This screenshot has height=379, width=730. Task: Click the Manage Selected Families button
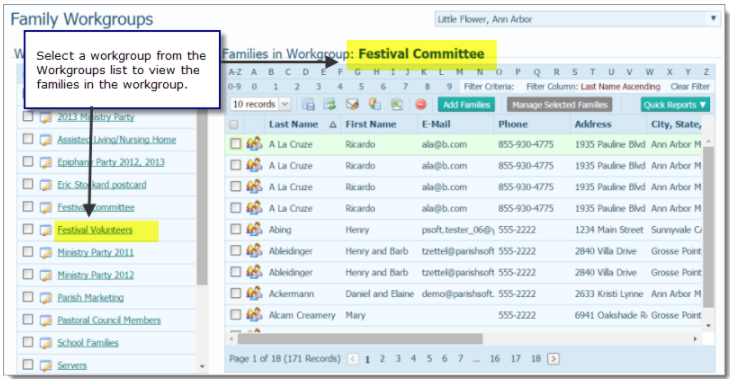tap(560, 105)
